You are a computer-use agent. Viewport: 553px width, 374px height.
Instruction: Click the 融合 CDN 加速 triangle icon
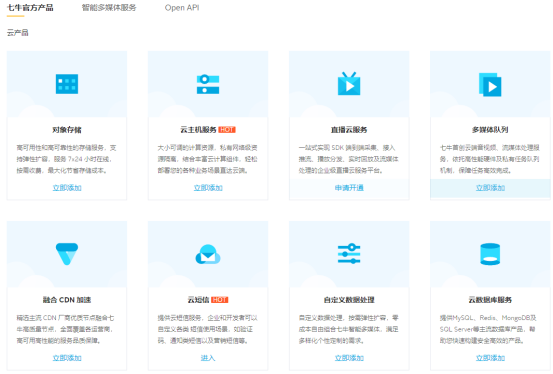[67, 254]
